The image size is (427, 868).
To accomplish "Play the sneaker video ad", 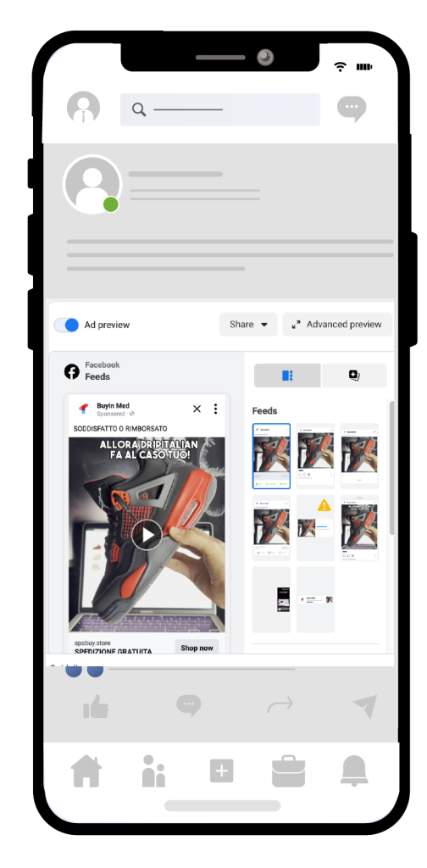I will coord(147,535).
